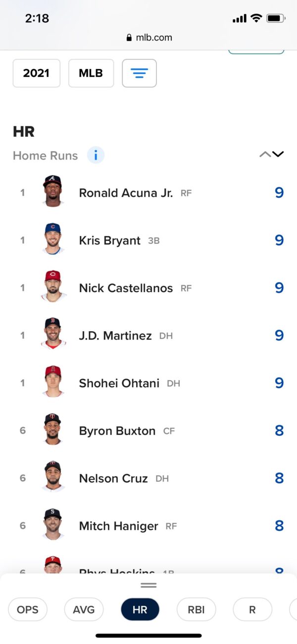
Task: Tap the selected HR tab
Action: pos(140,610)
